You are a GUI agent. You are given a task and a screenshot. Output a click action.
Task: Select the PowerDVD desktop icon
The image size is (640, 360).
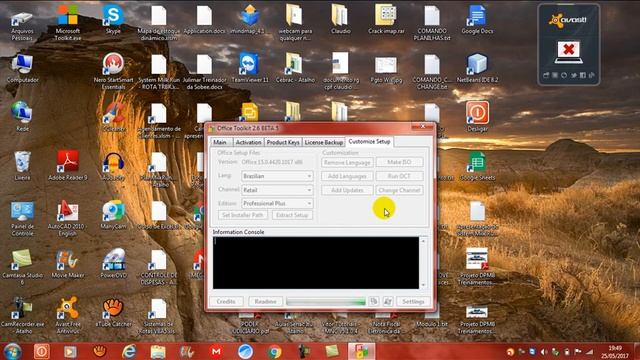point(113,263)
